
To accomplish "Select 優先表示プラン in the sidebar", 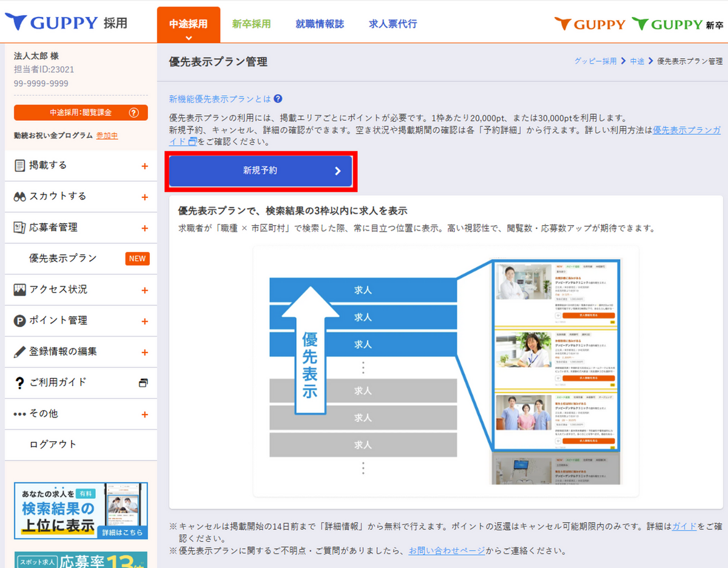I will pos(63,259).
